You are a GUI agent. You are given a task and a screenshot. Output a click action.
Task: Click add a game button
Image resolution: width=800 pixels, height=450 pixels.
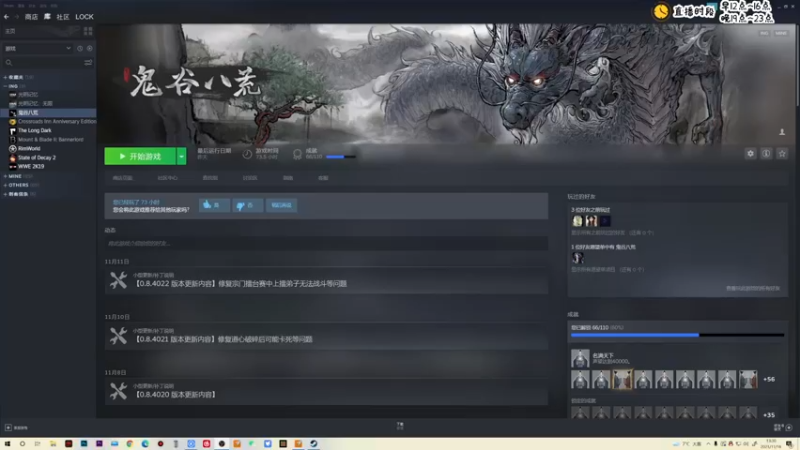(16, 428)
